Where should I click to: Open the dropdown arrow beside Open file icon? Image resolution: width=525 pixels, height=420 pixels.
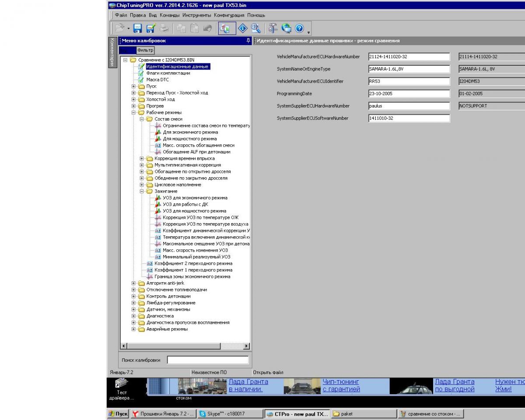coord(129,28)
